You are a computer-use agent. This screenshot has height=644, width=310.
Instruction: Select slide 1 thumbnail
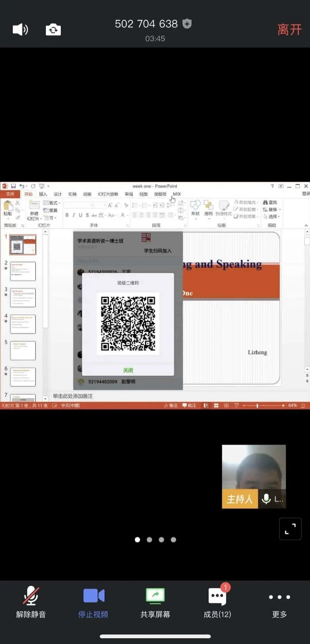click(x=23, y=245)
